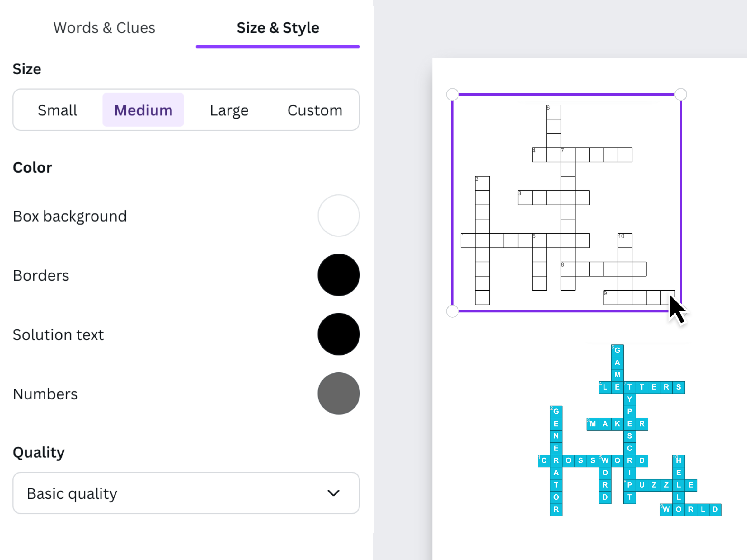The width and height of the screenshot is (747, 560).
Task: Select the Small puzzle size
Action: 57,110
